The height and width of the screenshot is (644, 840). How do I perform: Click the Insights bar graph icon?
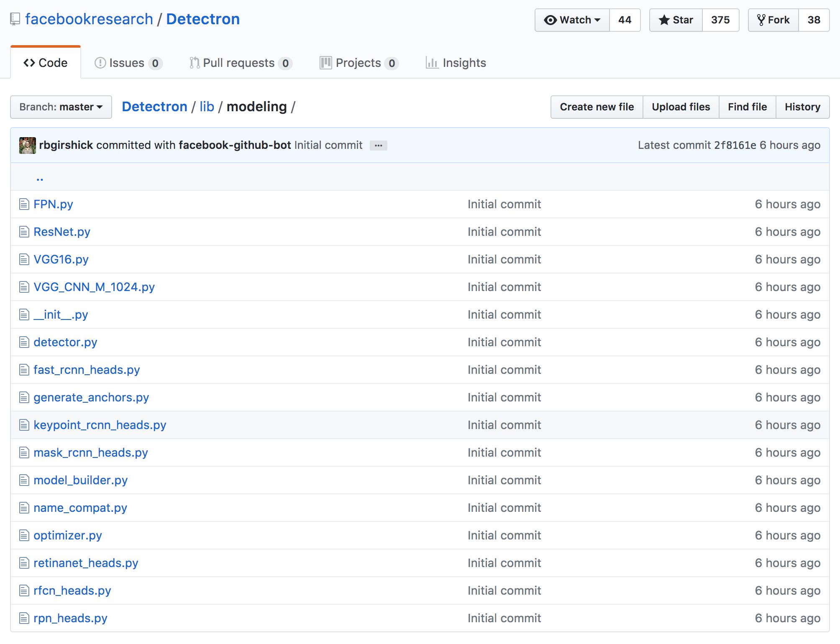pyautogui.click(x=432, y=63)
